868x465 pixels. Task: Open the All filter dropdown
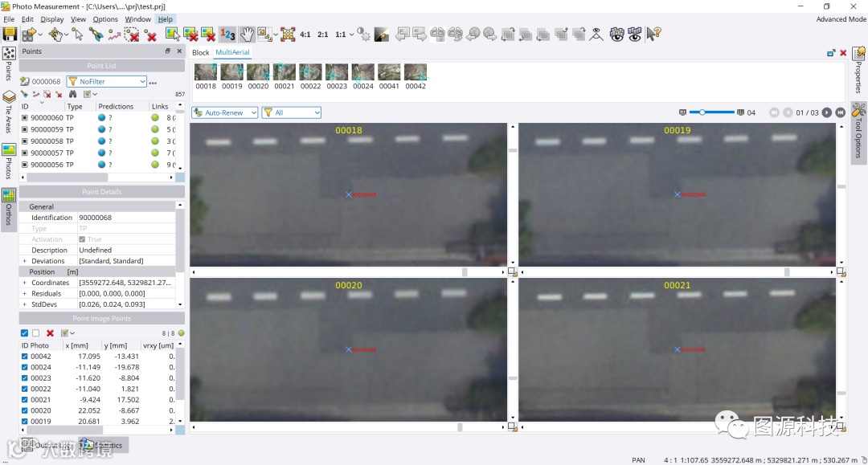291,112
